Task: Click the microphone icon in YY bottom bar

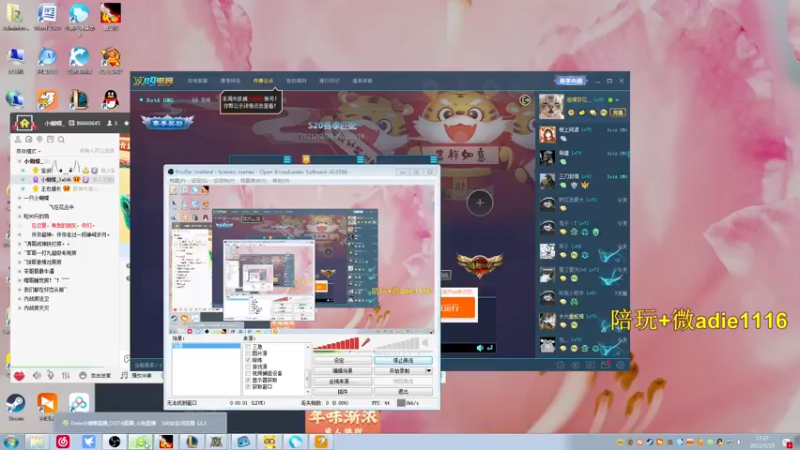Action: click(51, 376)
